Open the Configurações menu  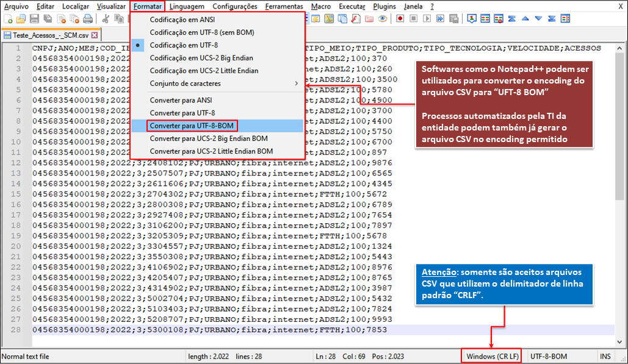point(234,6)
